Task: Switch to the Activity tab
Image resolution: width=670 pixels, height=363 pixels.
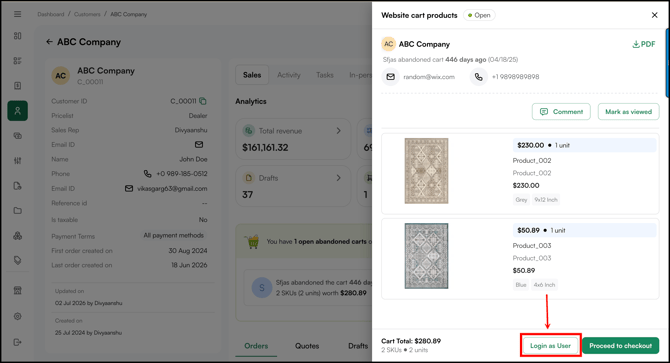Action: tap(289, 75)
